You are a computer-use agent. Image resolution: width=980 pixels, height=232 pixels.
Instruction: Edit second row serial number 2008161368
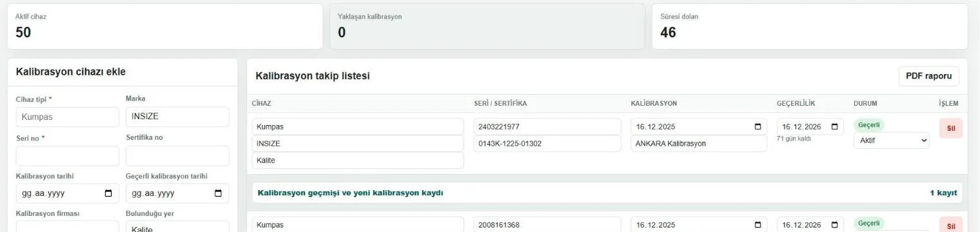(548, 225)
